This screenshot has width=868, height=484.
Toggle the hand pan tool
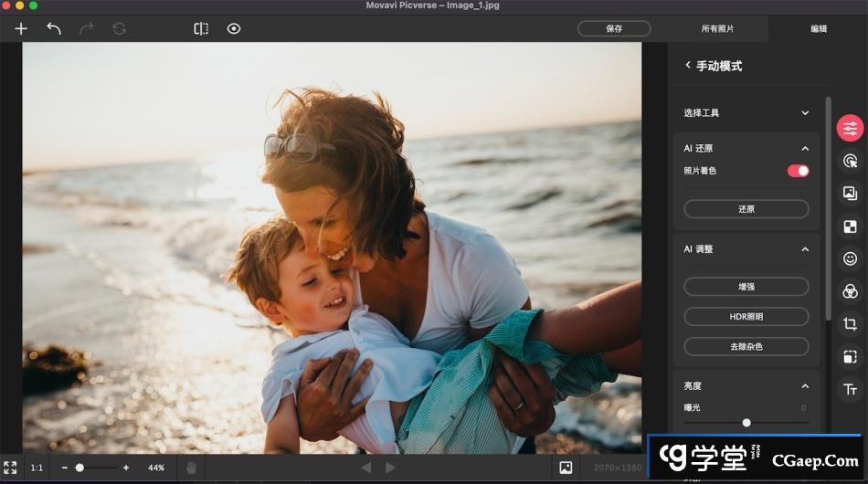[x=192, y=468]
